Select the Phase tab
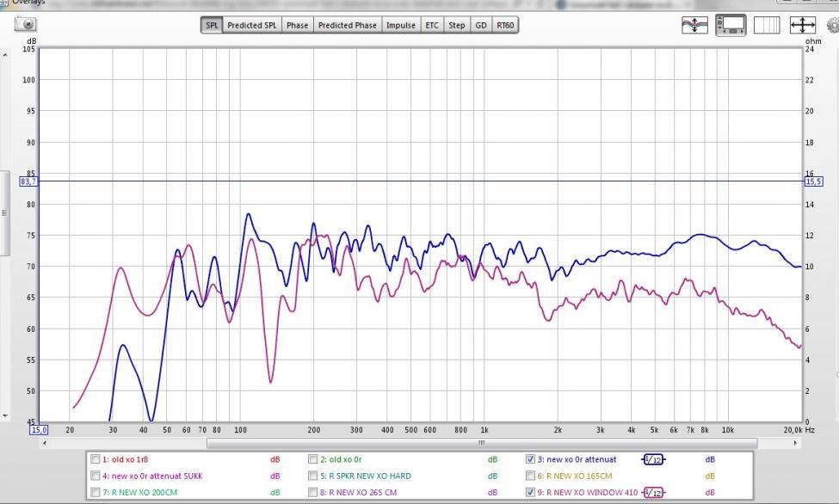The image size is (839, 504). pos(297,25)
